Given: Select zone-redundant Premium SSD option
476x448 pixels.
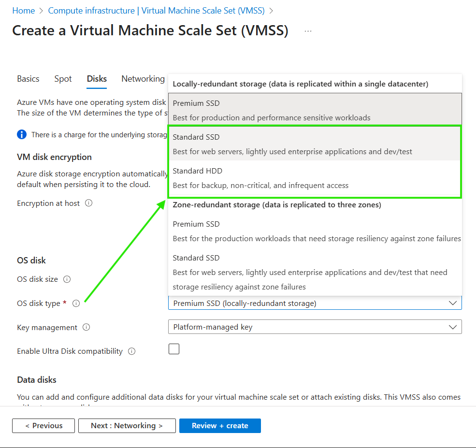Looking at the screenshot, I should 315,231.
